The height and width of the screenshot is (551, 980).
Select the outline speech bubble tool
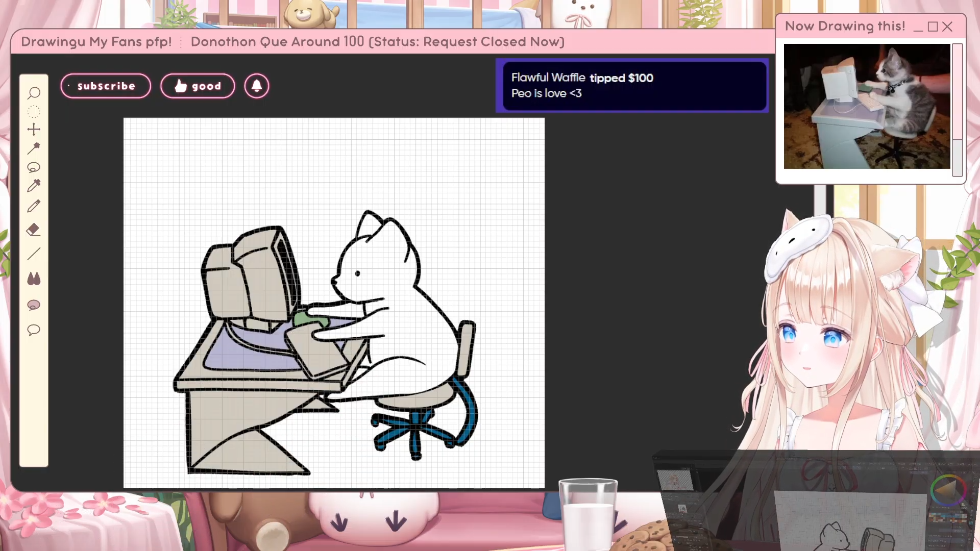click(34, 330)
